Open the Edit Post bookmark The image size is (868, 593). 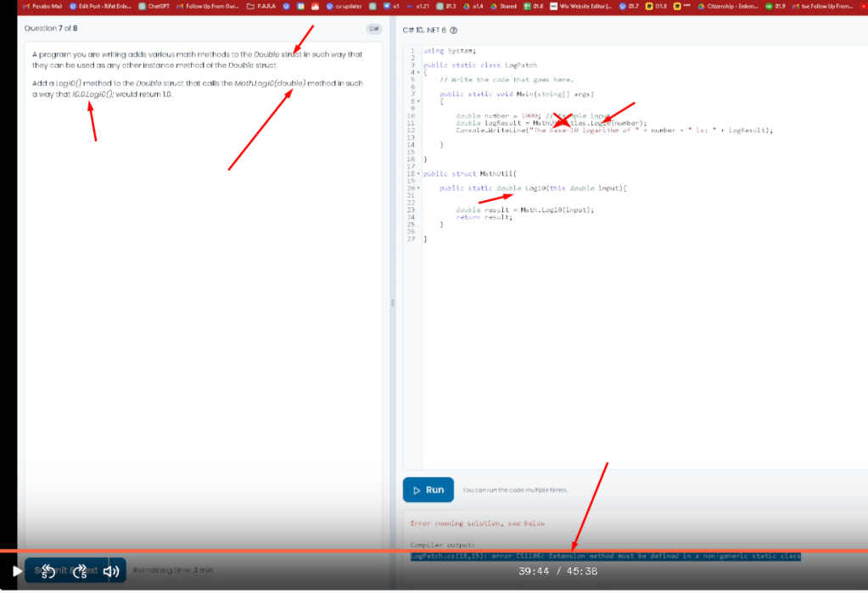pyautogui.click(x=100, y=6)
